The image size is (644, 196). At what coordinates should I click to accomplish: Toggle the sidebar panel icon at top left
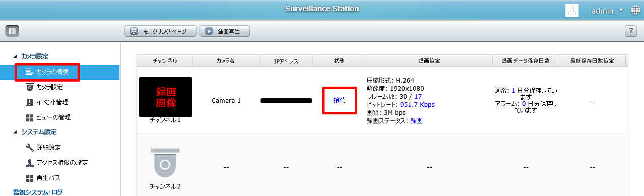click(x=12, y=31)
